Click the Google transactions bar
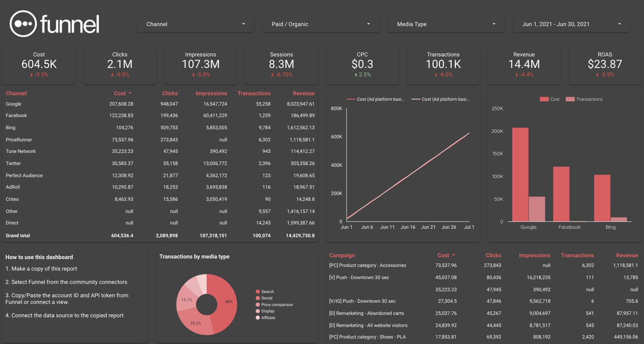Image resolution: width=644 pixels, height=344 pixels. point(537,209)
